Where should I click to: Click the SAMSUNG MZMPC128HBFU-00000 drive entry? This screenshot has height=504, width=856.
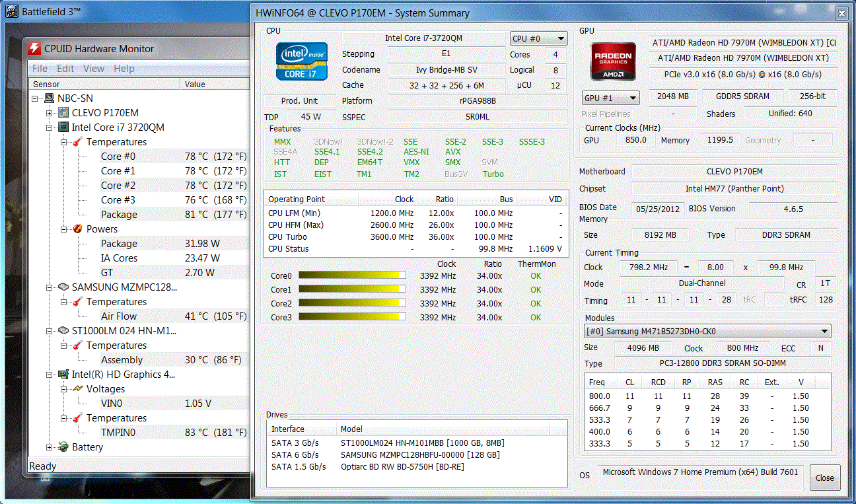click(x=415, y=455)
